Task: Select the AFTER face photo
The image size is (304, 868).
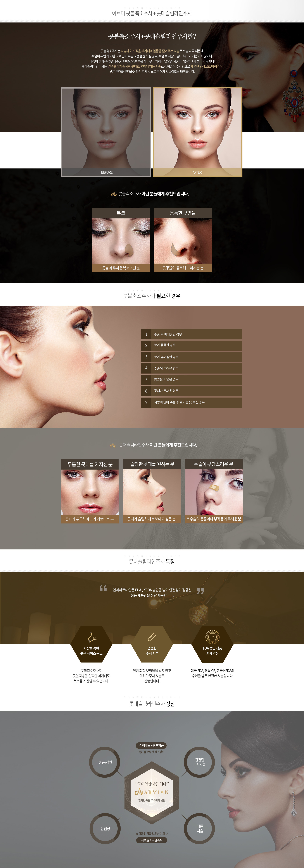Action: pos(197,131)
